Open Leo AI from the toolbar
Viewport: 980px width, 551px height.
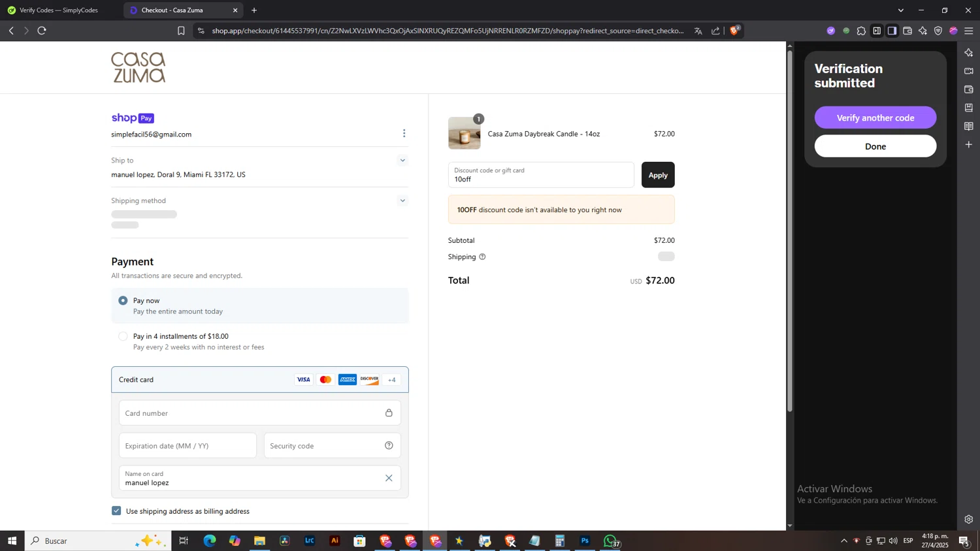[923, 31]
